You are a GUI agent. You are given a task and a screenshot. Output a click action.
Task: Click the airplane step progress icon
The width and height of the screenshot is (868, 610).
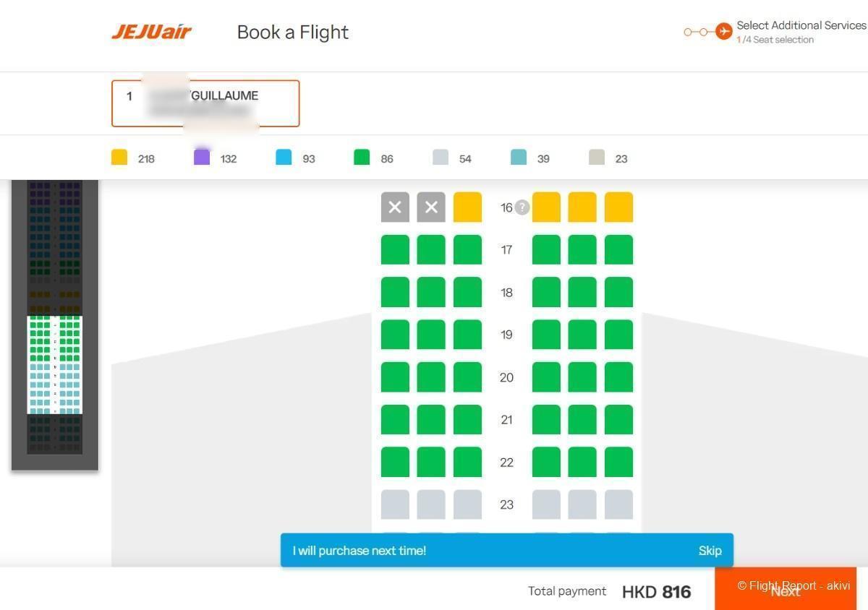(x=723, y=32)
